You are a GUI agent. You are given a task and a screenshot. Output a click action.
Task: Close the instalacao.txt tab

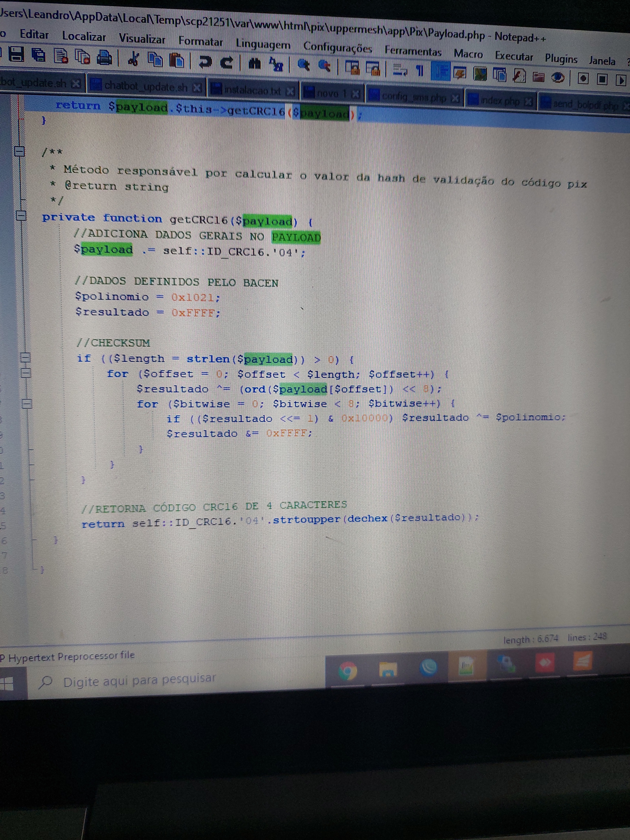coord(290,92)
